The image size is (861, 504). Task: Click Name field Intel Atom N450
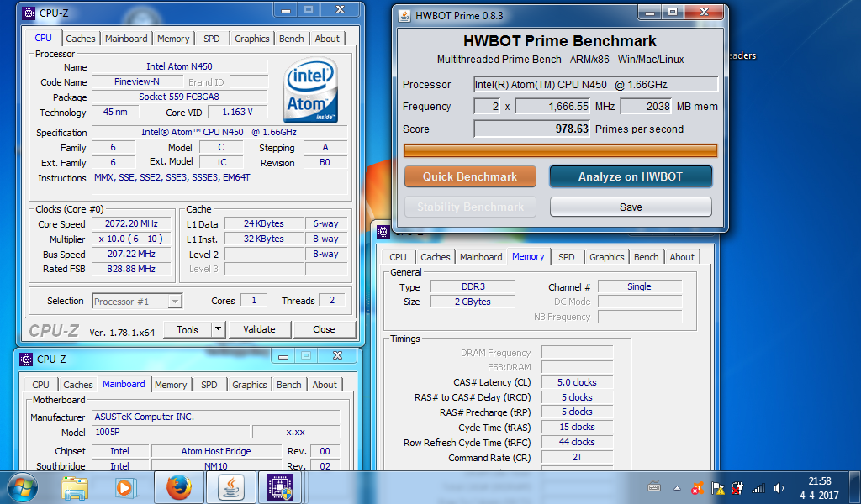180,66
